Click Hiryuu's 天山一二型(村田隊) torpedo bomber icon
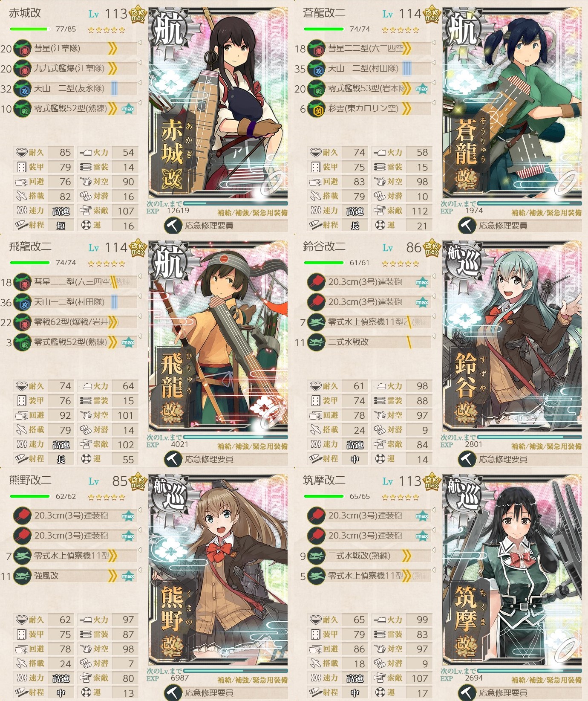This screenshot has height=701, width=588. (22, 302)
